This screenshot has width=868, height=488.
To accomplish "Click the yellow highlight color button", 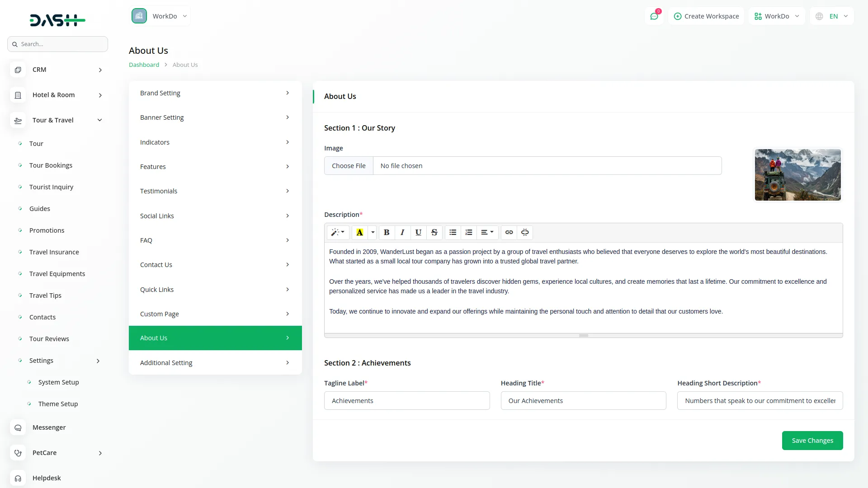I will tap(360, 232).
